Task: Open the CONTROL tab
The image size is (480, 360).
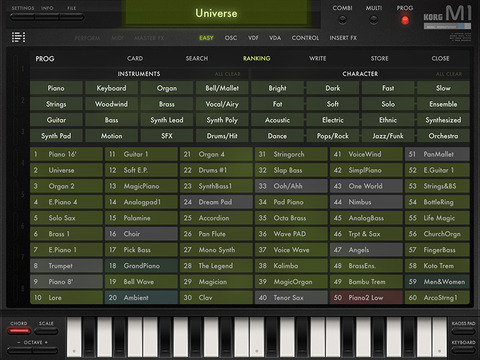Action: pos(305,38)
